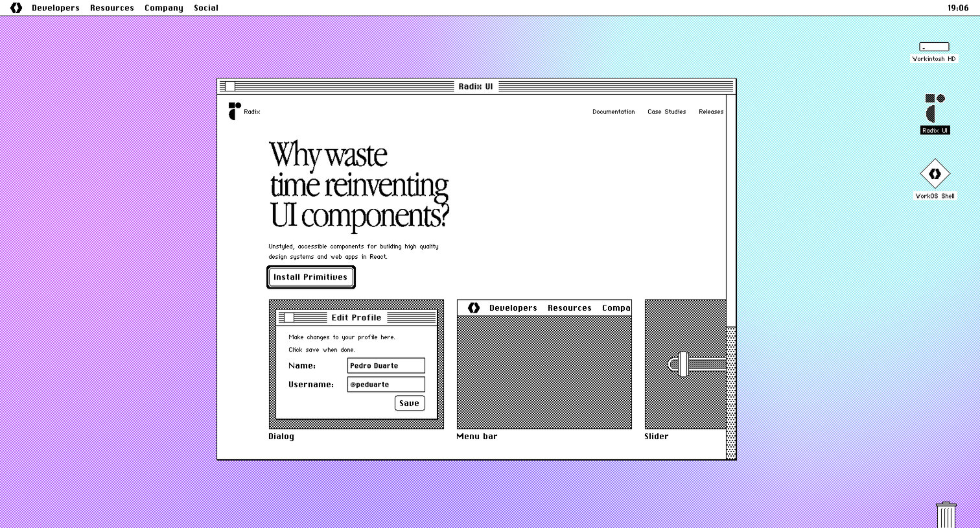
Task: Click Save in Edit Profile dialog
Action: (x=410, y=403)
